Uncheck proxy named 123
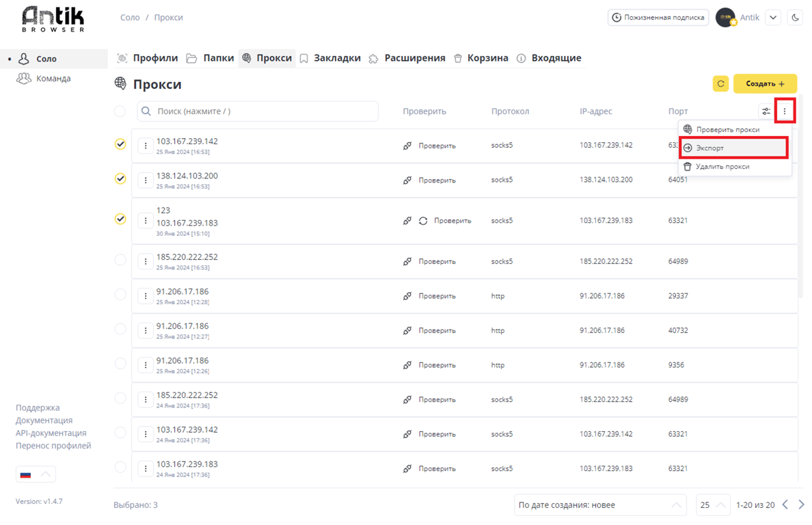812x525 pixels. [120, 219]
